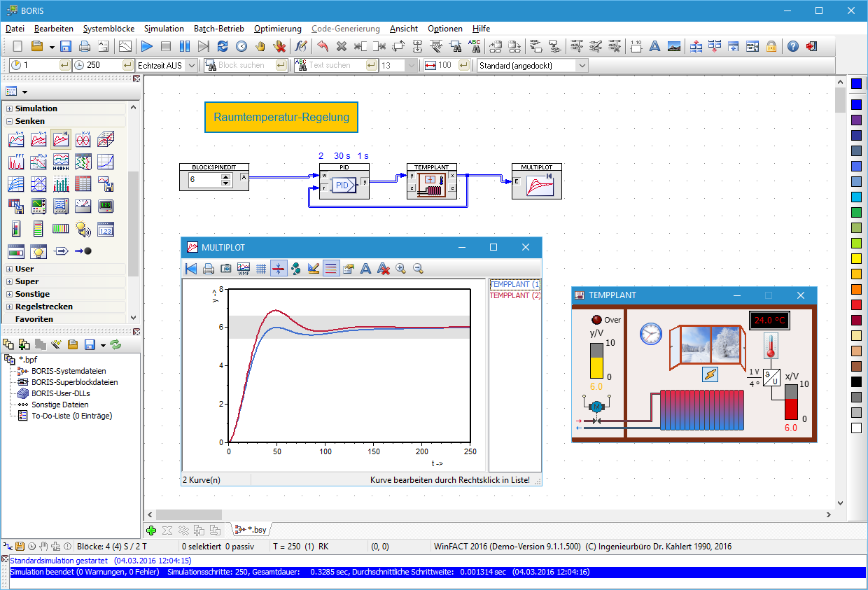
Task: Click the lock icon in the main toolbar
Action: [x=771, y=46]
